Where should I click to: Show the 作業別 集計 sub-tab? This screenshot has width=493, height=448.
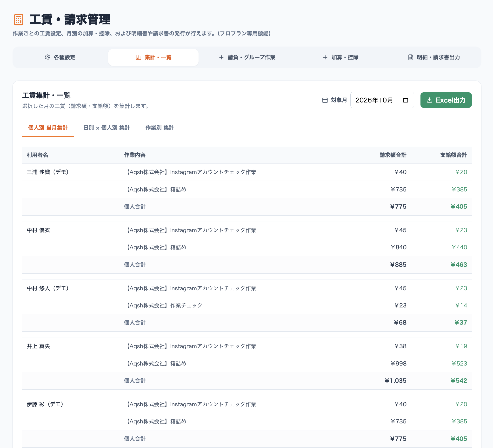[160, 128]
